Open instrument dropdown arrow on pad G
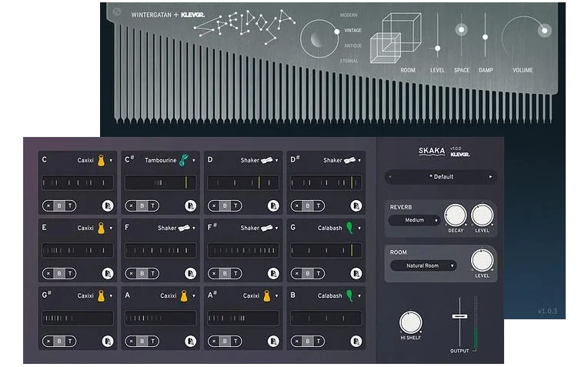The width and height of the screenshot is (588, 367). (x=359, y=229)
